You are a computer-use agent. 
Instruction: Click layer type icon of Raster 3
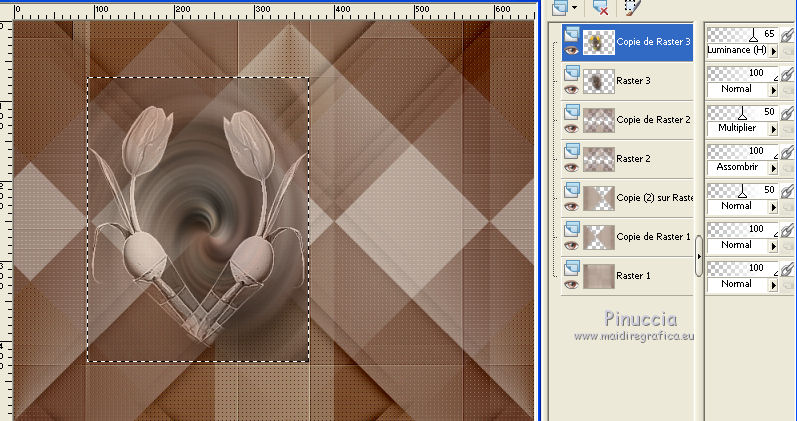click(572, 74)
